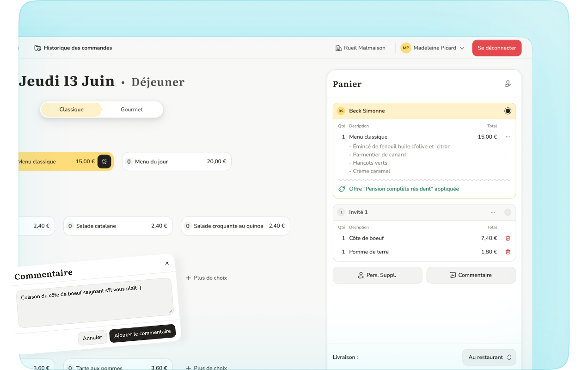Select the Classique menu tab
Screen dimensions: 588x370
pyautogui.click(x=71, y=110)
